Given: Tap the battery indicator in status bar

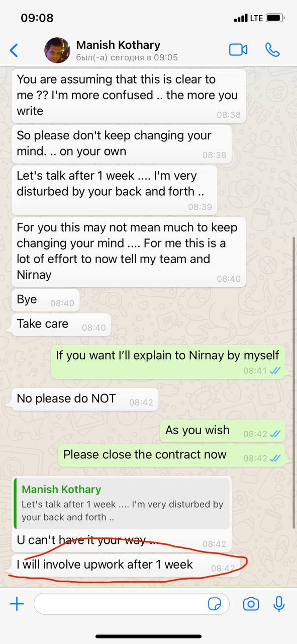Looking at the screenshot, I should point(275,18).
